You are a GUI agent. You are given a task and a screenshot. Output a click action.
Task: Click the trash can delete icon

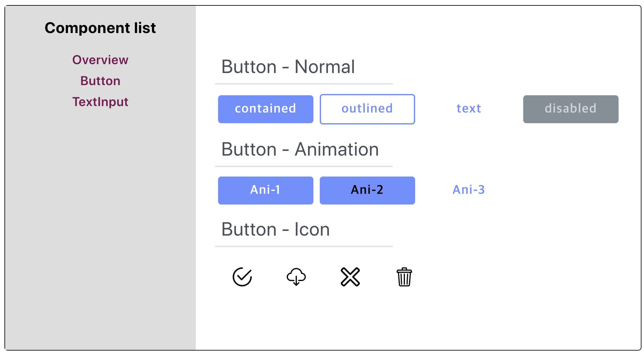click(404, 277)
